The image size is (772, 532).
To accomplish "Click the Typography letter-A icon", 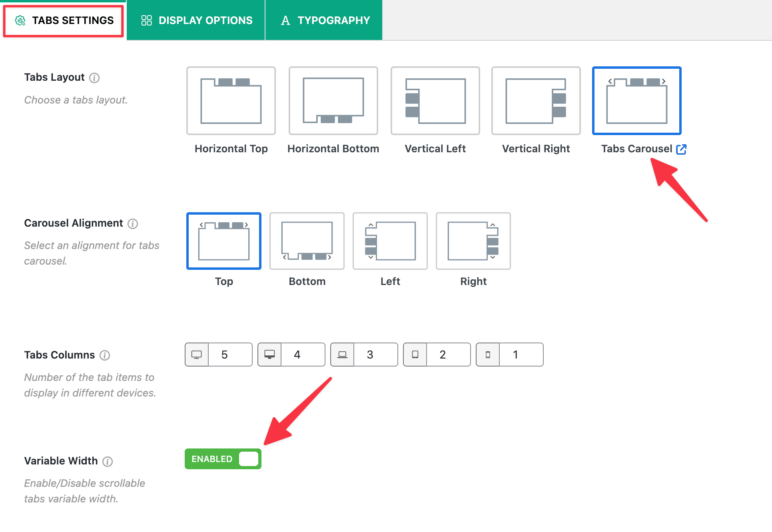I will click(x=285, y=20).
